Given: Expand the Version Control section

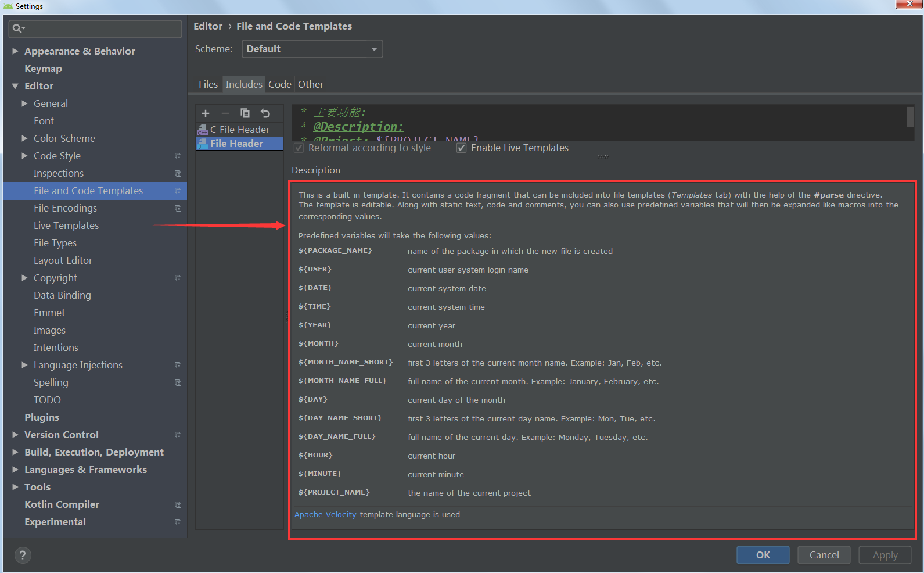Looking at the screenshot, I should coord(15,435).
